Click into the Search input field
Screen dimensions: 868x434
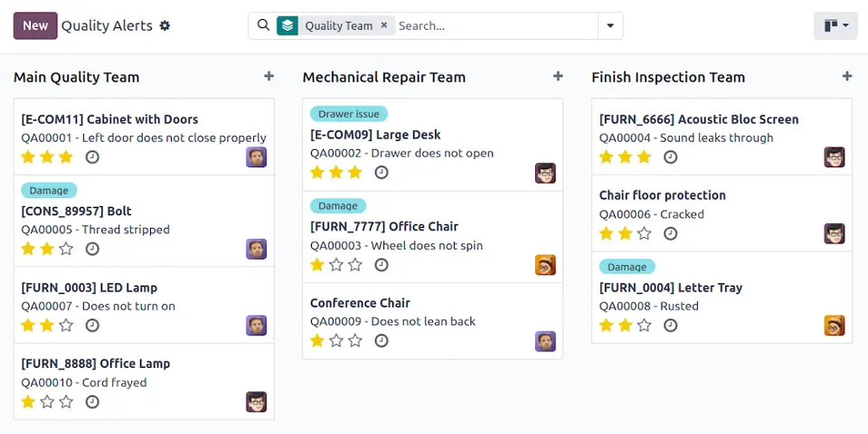pos(493,25)
